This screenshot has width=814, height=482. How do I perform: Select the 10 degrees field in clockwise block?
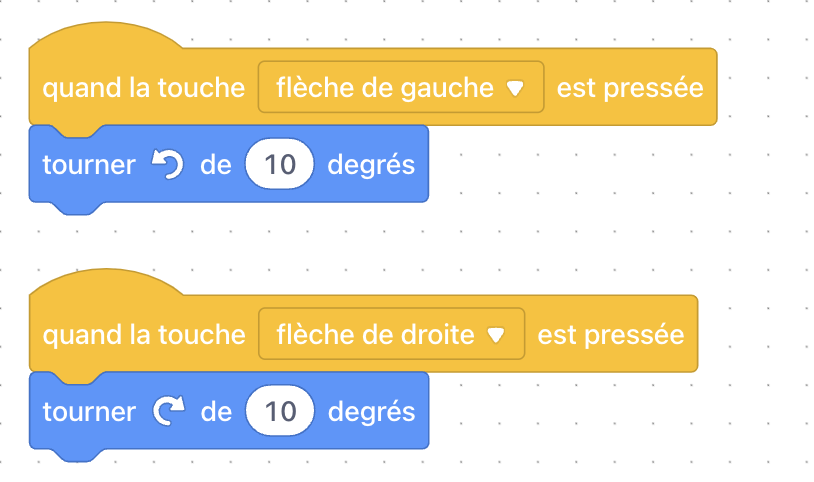tap(280, 410)
